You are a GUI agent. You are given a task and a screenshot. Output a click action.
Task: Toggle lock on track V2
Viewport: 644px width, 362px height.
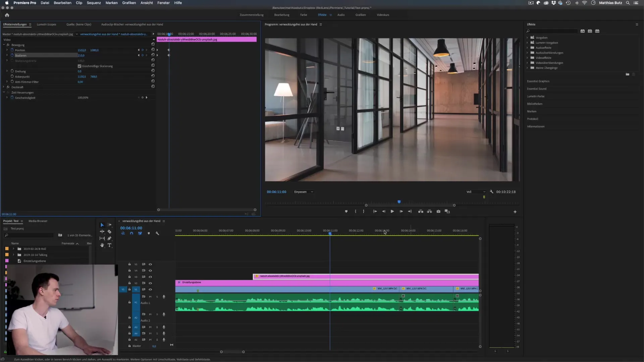pyautogui.click(x=129, y=283)
